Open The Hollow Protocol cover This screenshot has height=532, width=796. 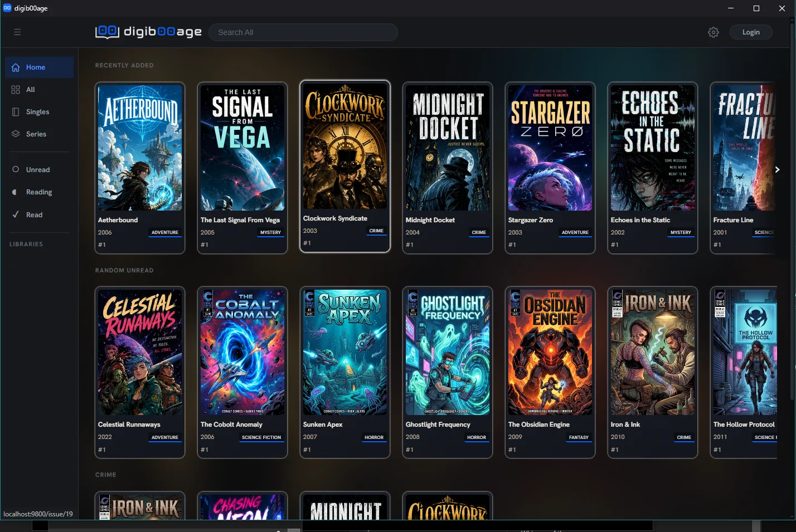click(745, 352)
